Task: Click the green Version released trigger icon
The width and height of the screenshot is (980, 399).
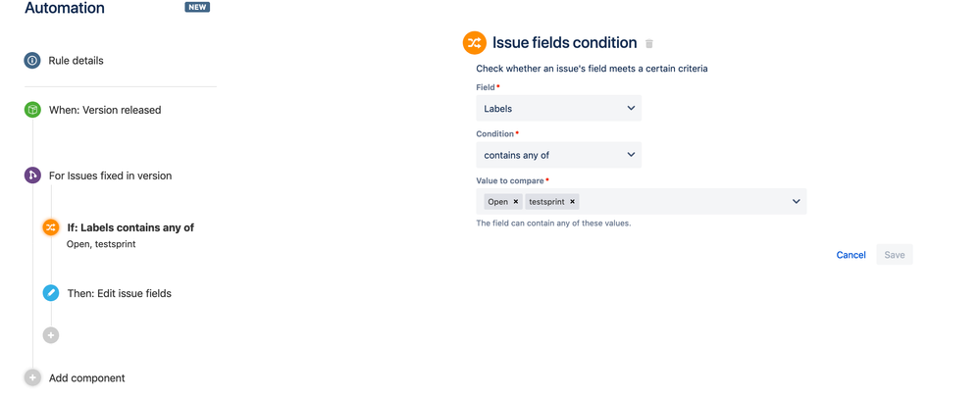Action: click(32, 110)
